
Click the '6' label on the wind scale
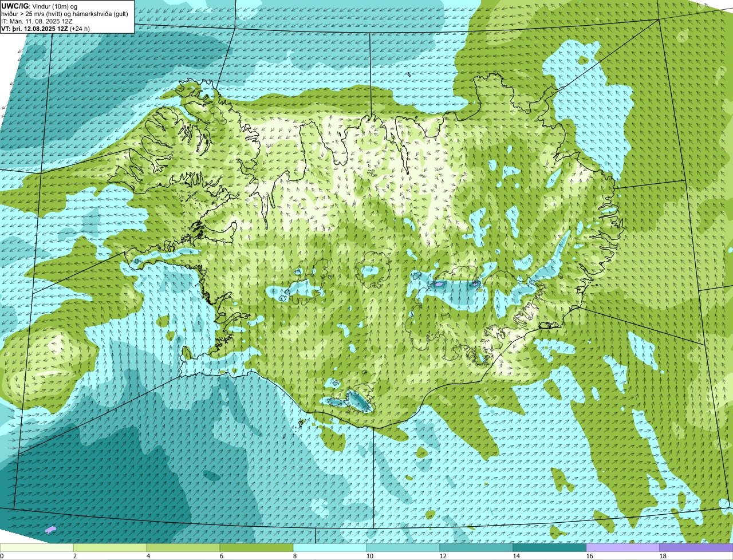coord(222,556)
